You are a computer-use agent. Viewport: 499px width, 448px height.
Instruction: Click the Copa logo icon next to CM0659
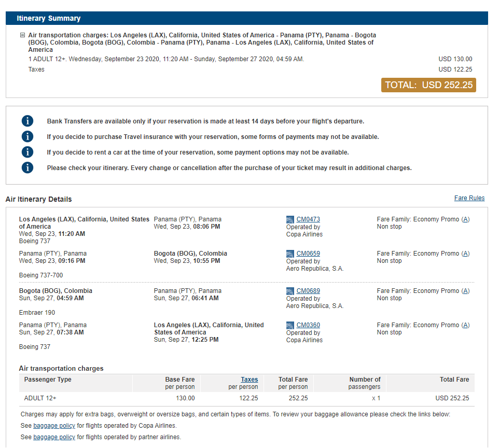(290, 254)
